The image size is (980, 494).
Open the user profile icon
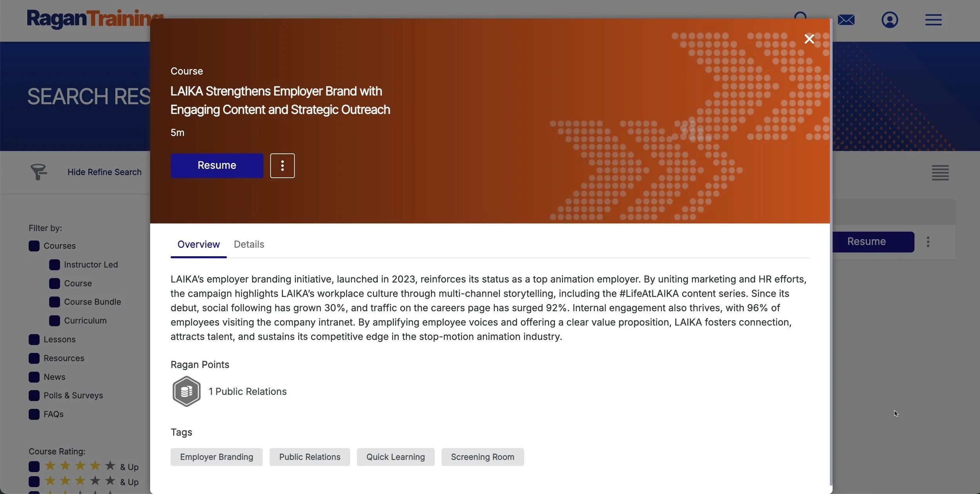coord(889,20)
